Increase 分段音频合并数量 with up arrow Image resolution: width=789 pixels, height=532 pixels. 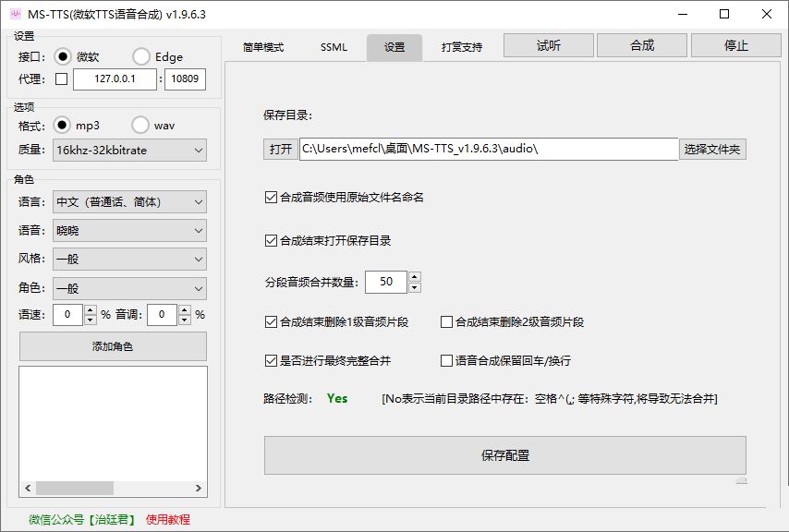coord(415,276)
